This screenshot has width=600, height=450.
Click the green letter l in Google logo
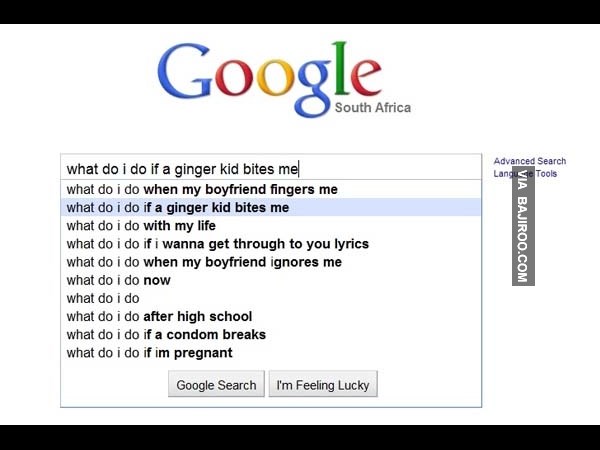point(340,68)
